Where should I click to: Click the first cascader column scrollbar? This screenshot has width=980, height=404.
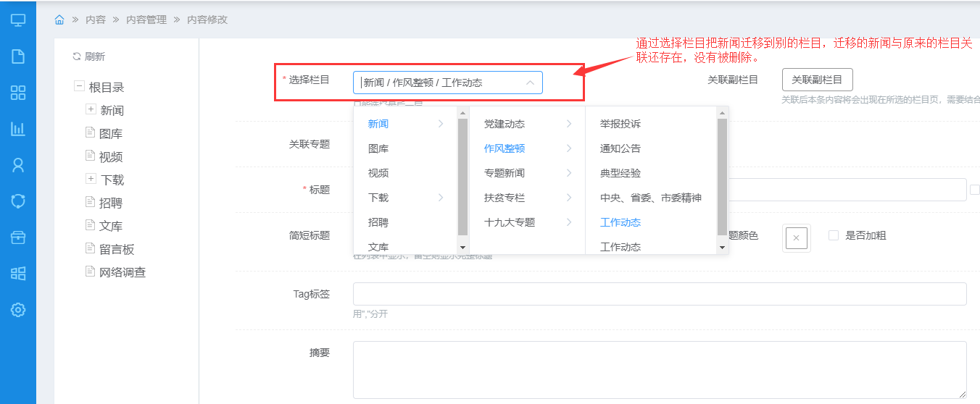click(x=463, y=177)
